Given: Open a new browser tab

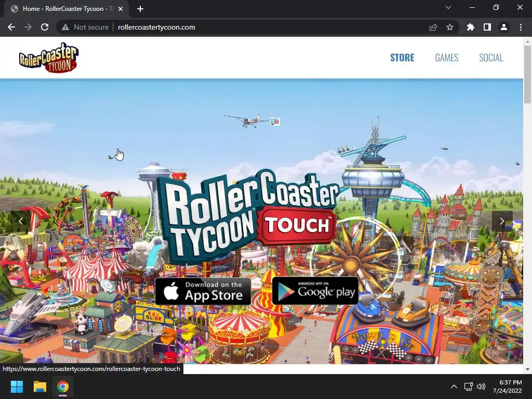Looking at the screenshot, I should pos(140,9).
